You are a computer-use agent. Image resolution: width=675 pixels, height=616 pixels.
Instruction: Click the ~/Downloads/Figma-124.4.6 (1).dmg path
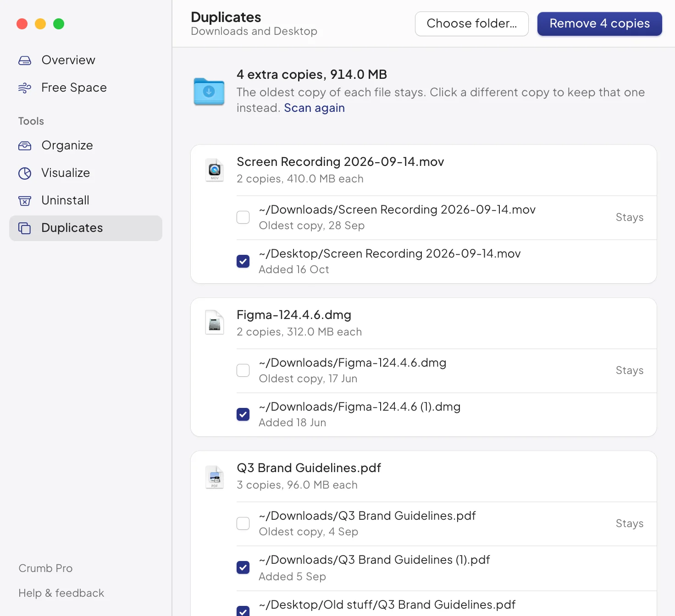360,407
